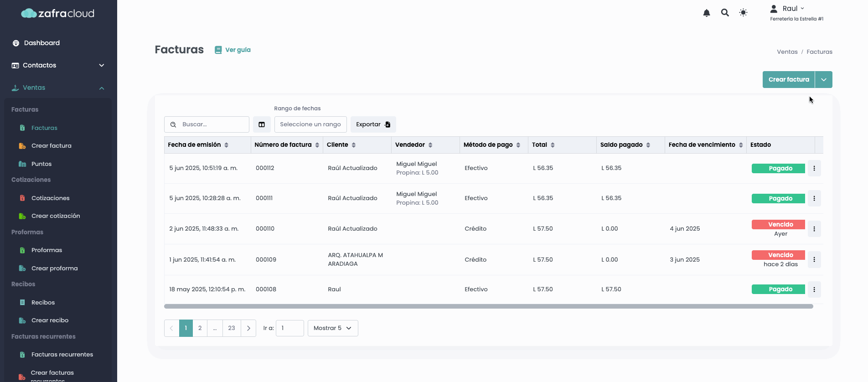This screenshot has height=382, width=868.
Task: Click client ARQ. ATAHUALPA M ARADIAGA
Action: [356, 259]
